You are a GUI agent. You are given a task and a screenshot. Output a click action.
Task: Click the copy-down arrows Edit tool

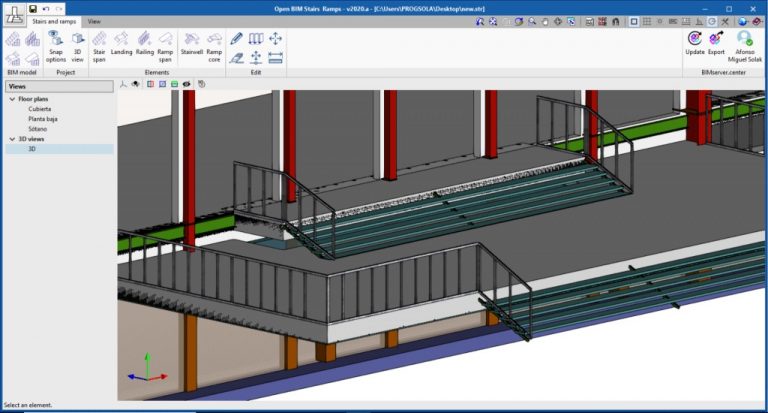256,38
